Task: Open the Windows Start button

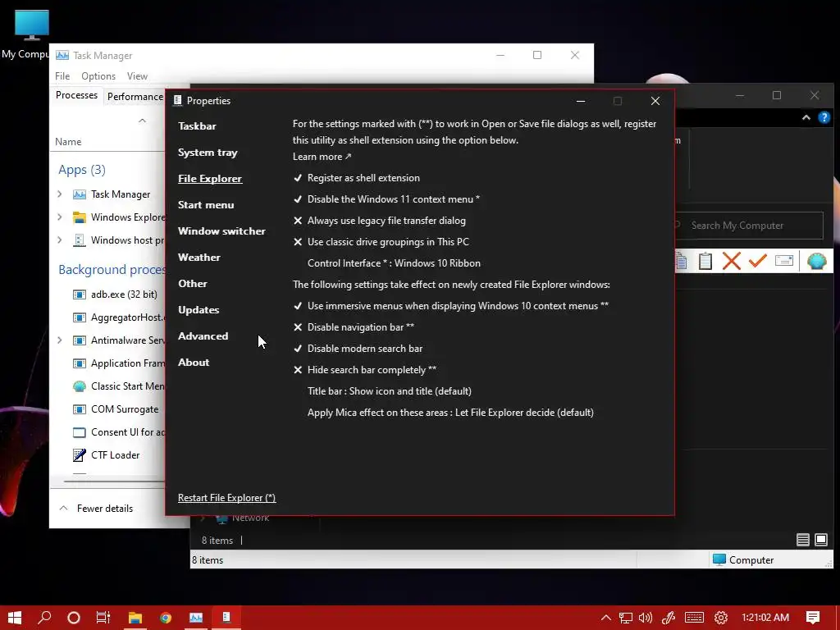Action: pyautogui.click(x=15, y=618)
